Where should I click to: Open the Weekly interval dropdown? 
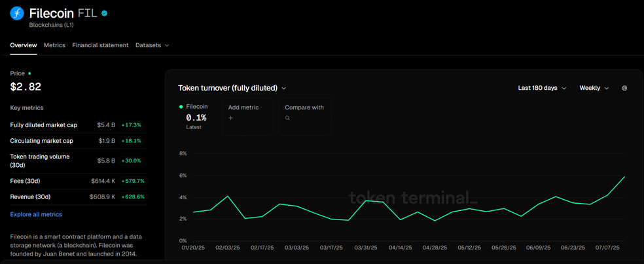click(x=594, y=88)
